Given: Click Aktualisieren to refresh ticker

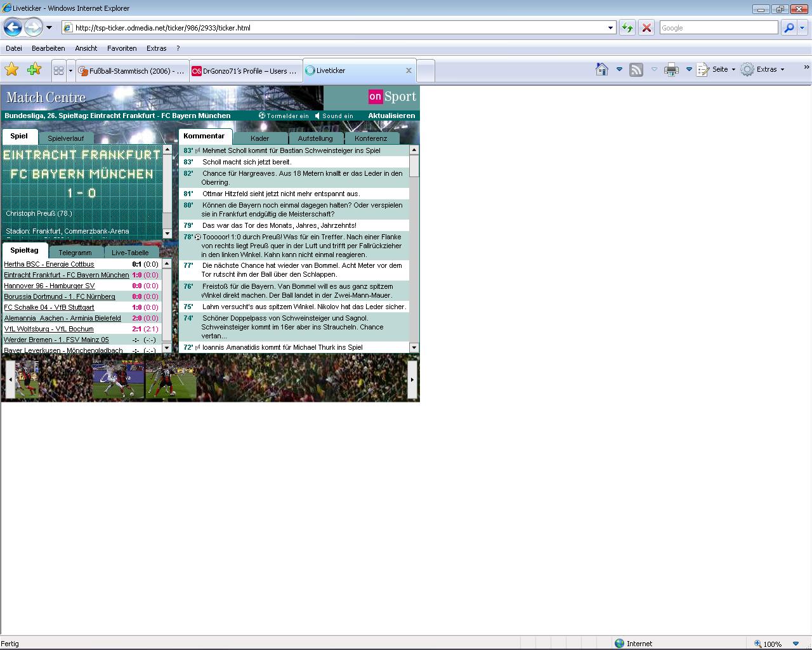Looking at the screenshot, I should point(391,116).
